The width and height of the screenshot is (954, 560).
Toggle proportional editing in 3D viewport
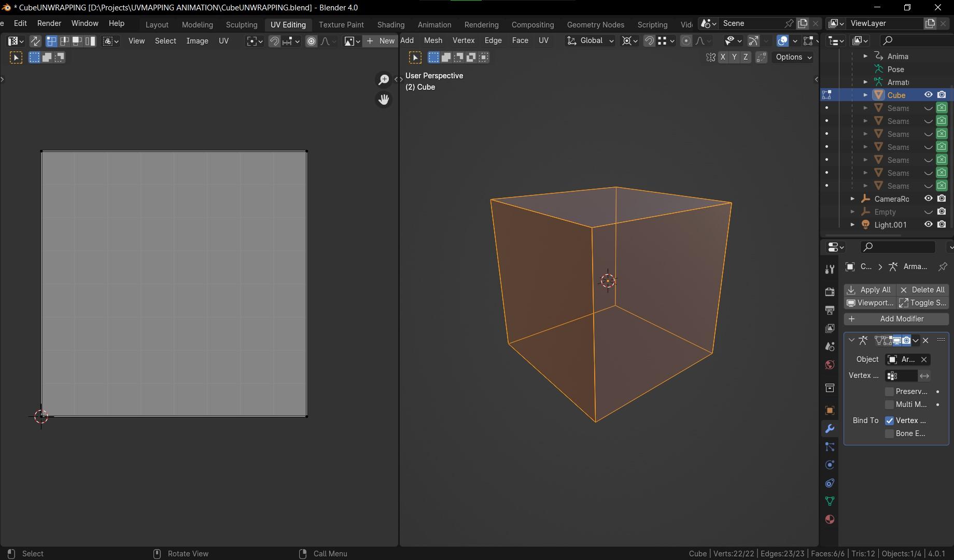[x=686, y=41]
